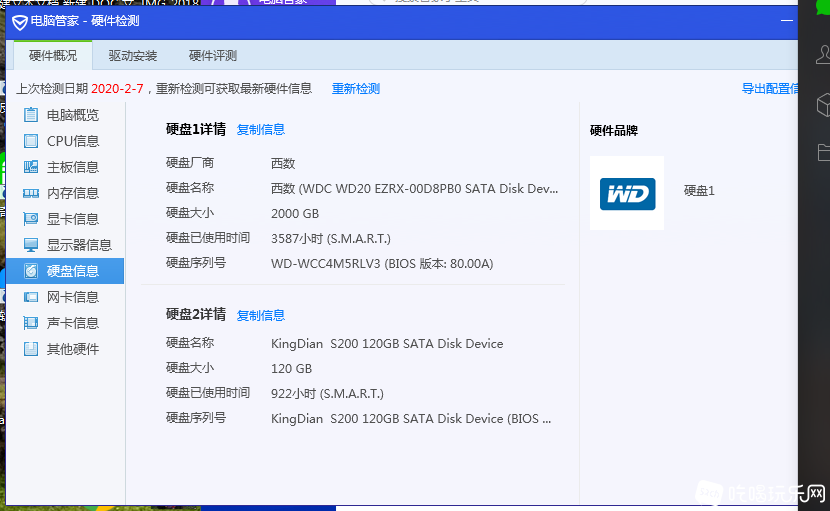Select 硬盘信息 in the sidebar
This screenshot has width=830, height=511.
click(x=65, y=271)
